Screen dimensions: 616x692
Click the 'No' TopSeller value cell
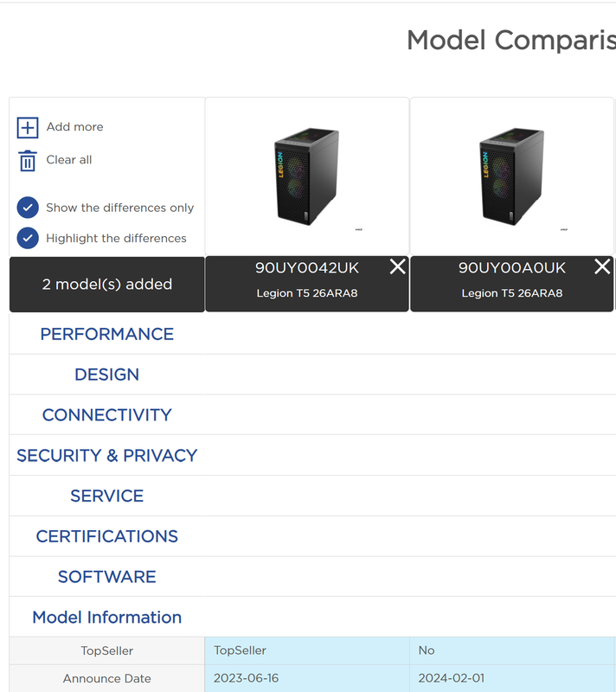coord(513,650)
